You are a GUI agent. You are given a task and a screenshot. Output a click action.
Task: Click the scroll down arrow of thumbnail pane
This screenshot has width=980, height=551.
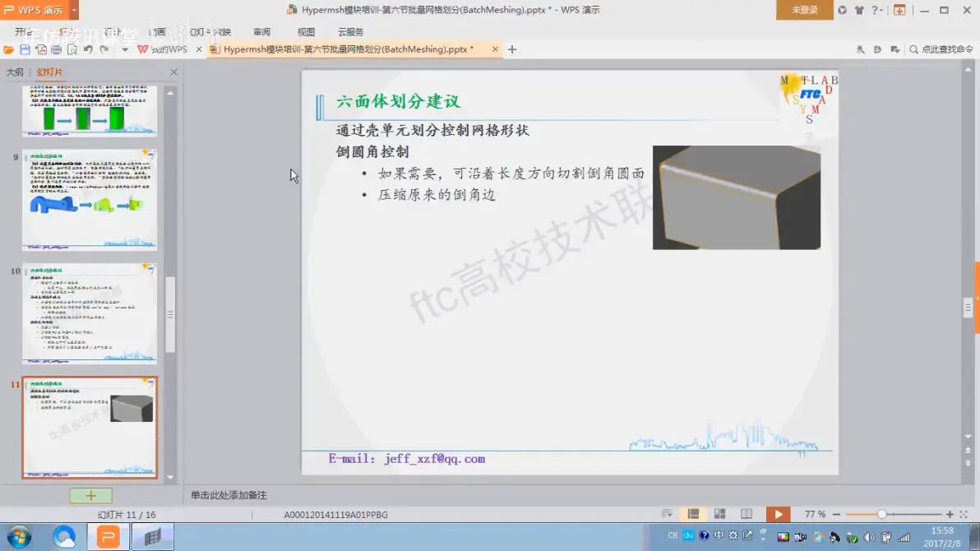coord(170,477)
